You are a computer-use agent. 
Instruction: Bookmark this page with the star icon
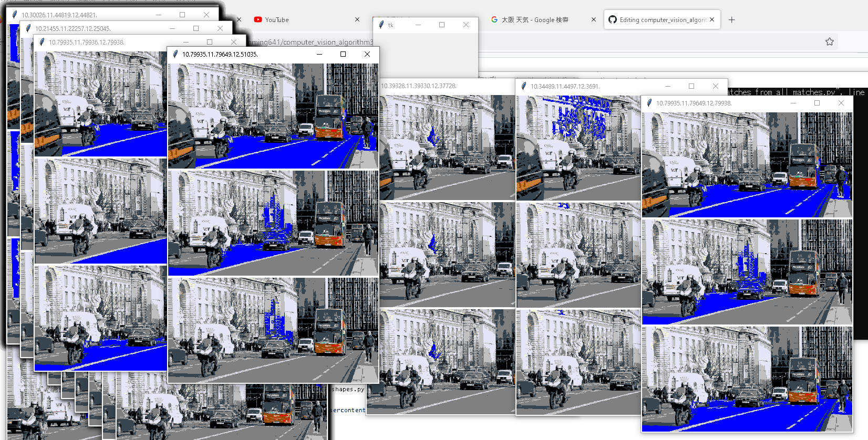pyautogui.click(x=830, y=41)
